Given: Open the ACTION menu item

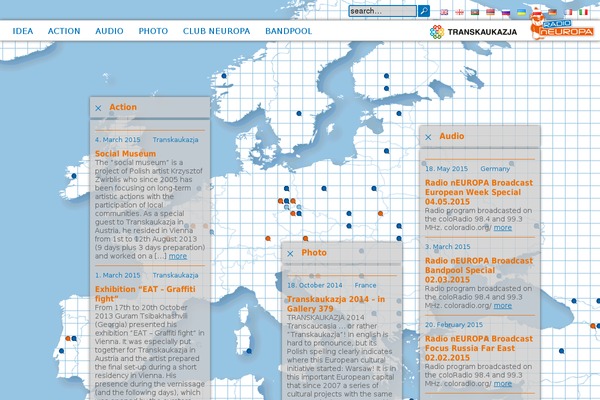Looking at the screenshot, I should [64, 31].
